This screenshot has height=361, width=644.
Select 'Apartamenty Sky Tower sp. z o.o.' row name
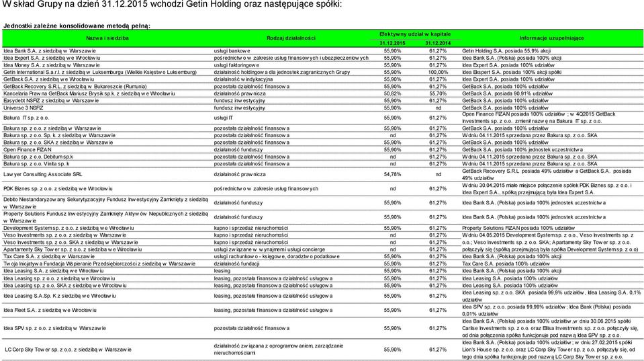click(73, 249)
